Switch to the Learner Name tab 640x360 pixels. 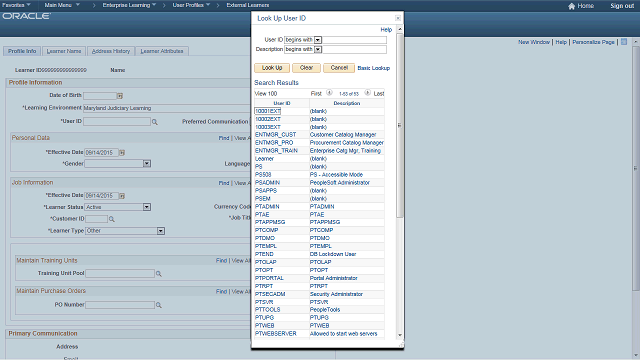[64, 51]
